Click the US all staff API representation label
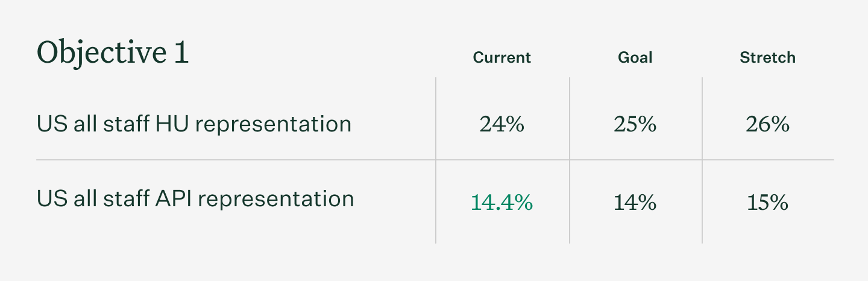This screenshot has width=868, height=281. coord(195,198)
